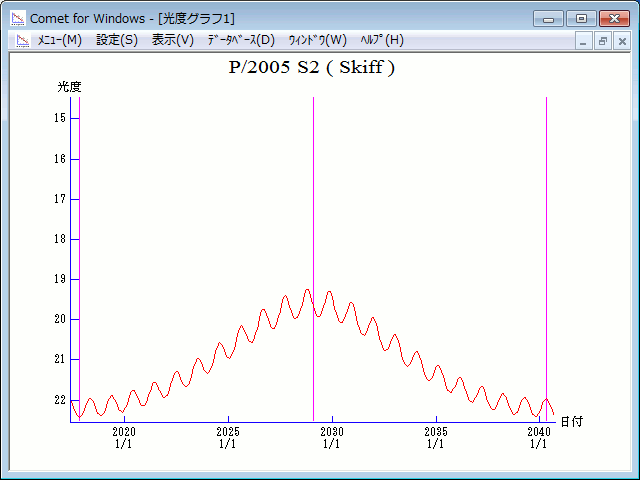The image size is (640, 480).
Task: Open the 設定(S) settings menu
Action: point(117,40)
